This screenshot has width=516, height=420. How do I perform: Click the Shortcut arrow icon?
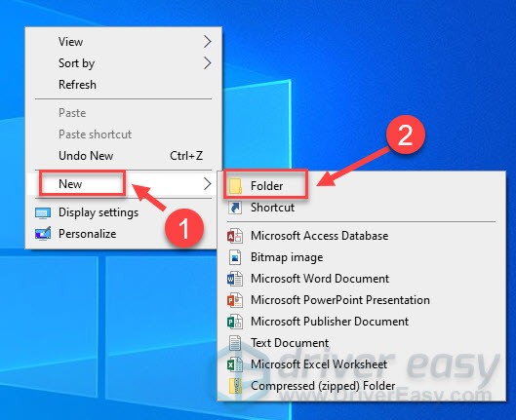click(235, 208)
